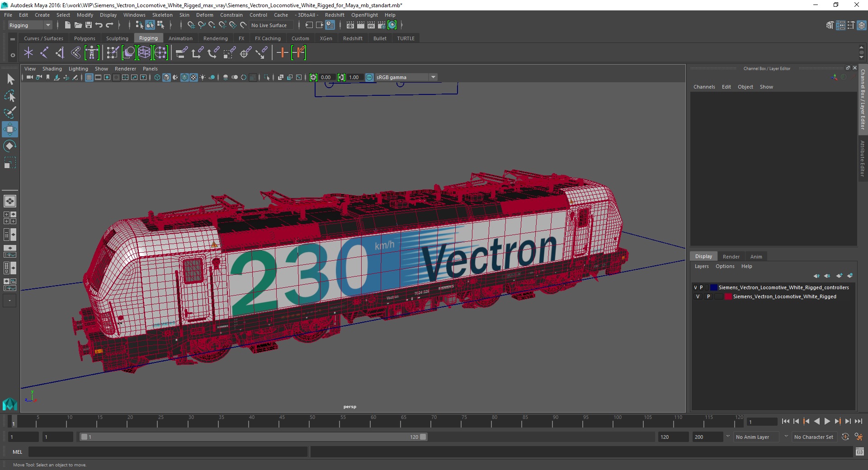The height and width of the screenshot is (470, 868).
Task: Open No Anim Layer dropdown arrow
Action: 728,437
